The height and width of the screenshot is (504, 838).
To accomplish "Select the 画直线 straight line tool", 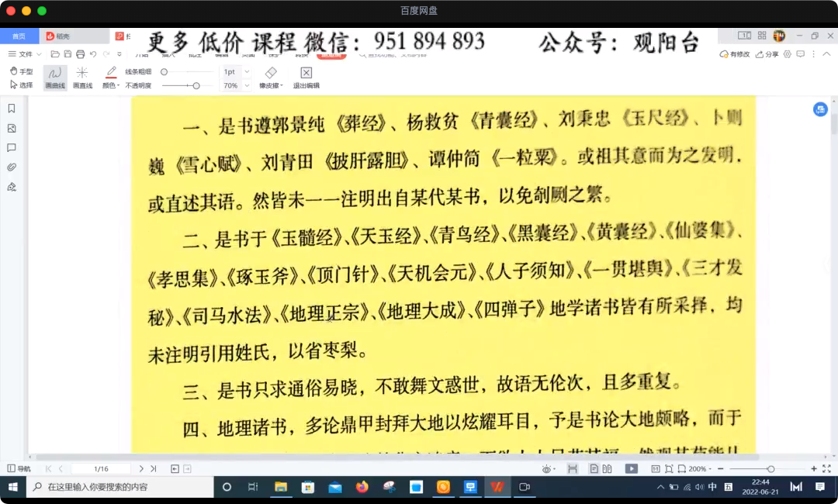I will (x=82, y=77).
